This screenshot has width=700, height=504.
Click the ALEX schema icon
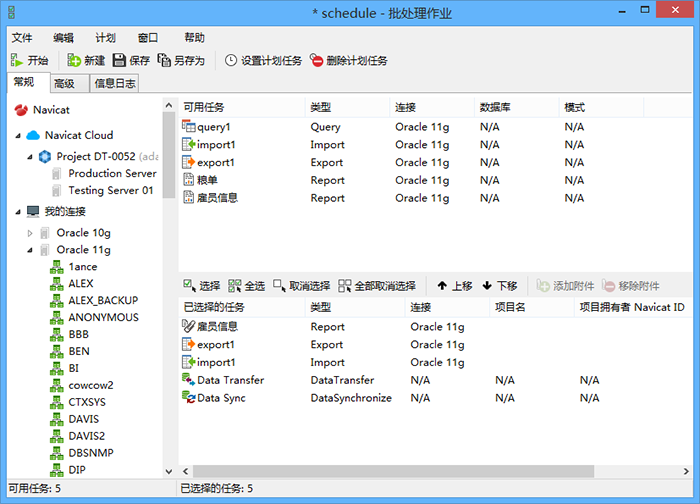(x=57, y=284)
